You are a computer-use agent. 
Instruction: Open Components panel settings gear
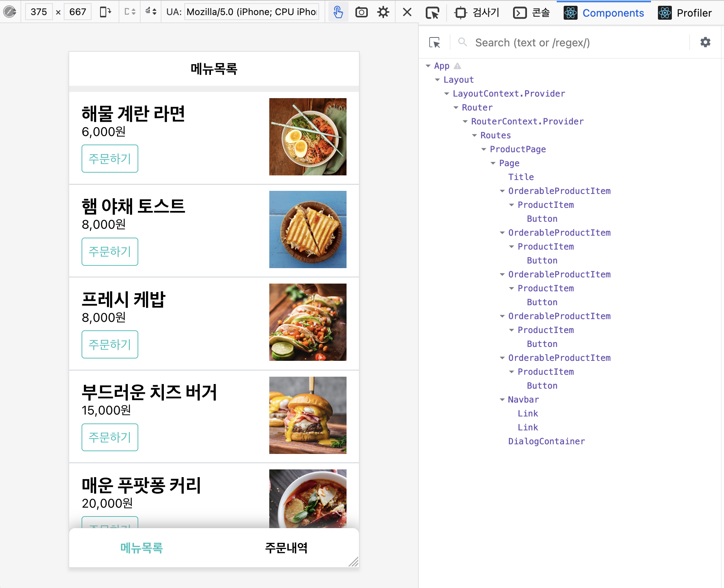tap(705, 42)
